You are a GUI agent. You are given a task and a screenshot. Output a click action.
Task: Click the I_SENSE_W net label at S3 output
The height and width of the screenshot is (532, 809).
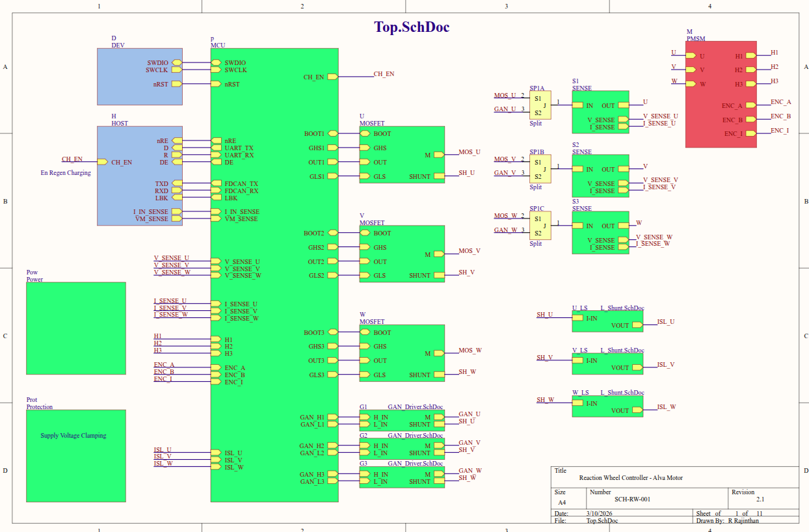click(652, 243)
